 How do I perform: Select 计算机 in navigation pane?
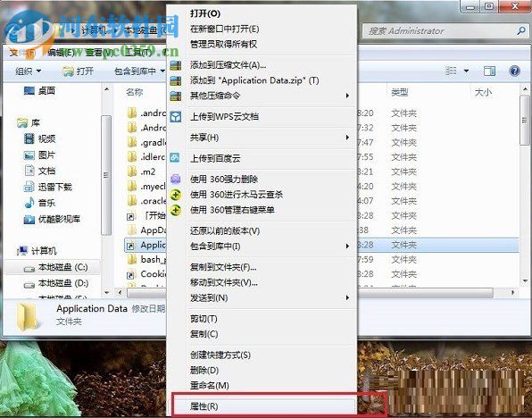[37, 251]
